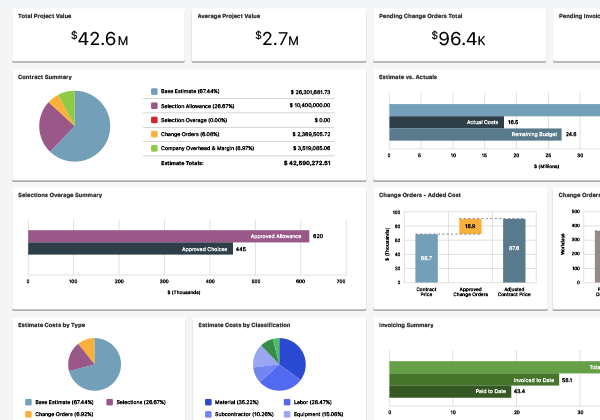Viewport: 600px width, 420px height.
Task: Click the Contract Summary panel title
Action: (45, 77)
